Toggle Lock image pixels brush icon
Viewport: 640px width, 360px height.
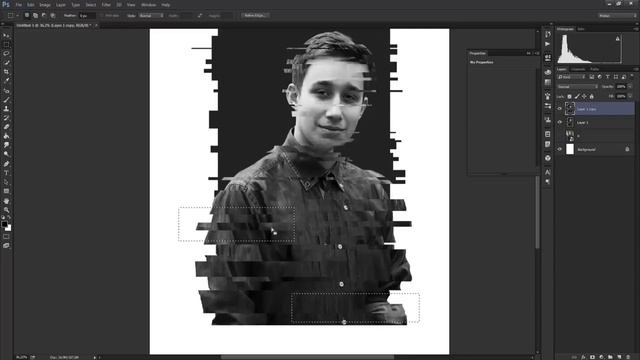click(577, 96)
